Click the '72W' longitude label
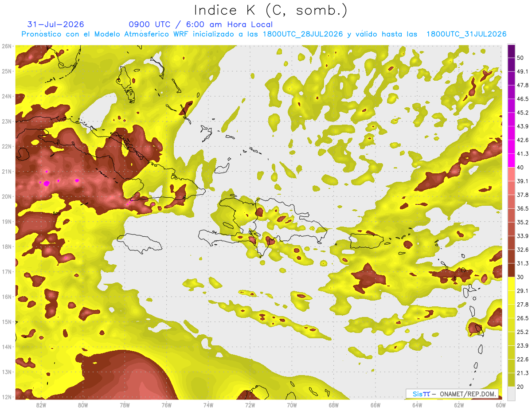Screen dimensions: 532x411 tap(250, 405)
